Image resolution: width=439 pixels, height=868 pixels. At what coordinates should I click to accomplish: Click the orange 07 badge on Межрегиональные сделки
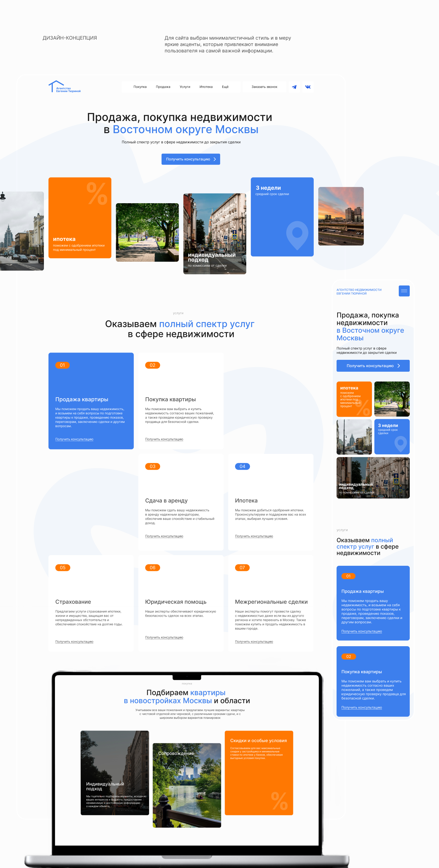(x=242, y=567)
